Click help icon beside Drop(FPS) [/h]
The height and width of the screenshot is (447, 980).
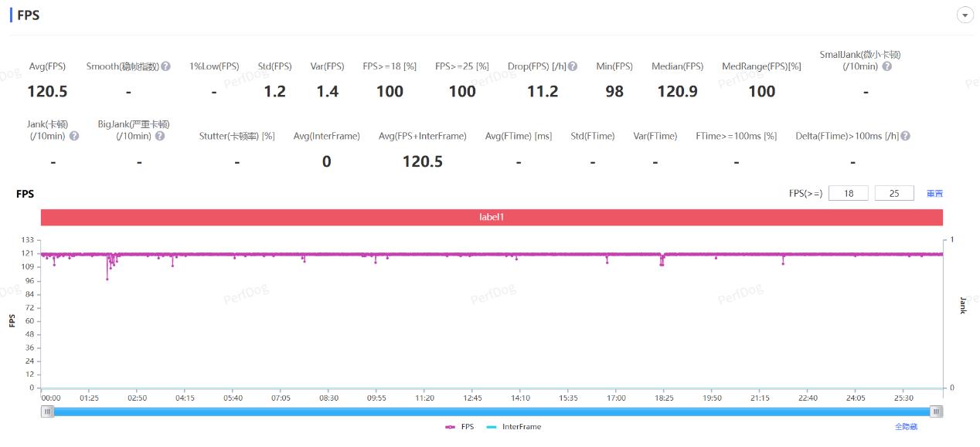573,66
